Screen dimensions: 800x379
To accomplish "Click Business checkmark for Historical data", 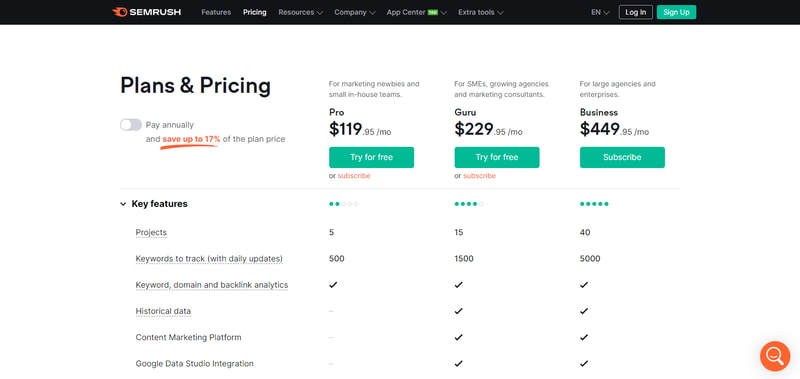I will click(584, 311).
